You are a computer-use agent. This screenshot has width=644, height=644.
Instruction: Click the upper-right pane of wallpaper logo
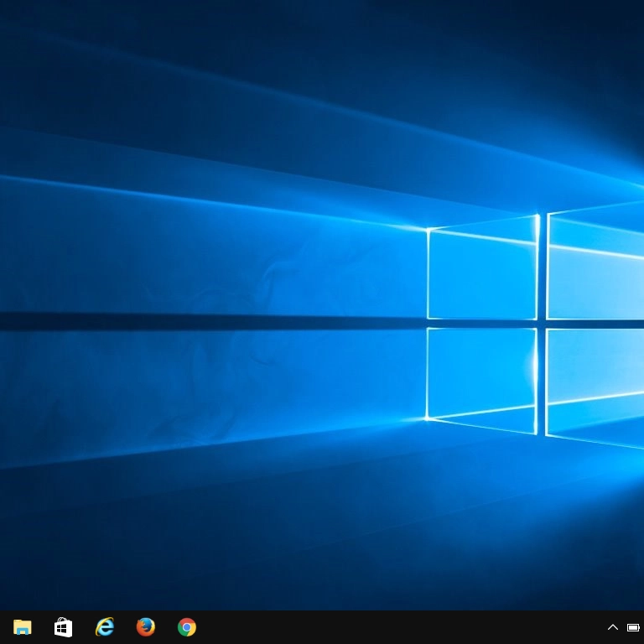[595, 267]
